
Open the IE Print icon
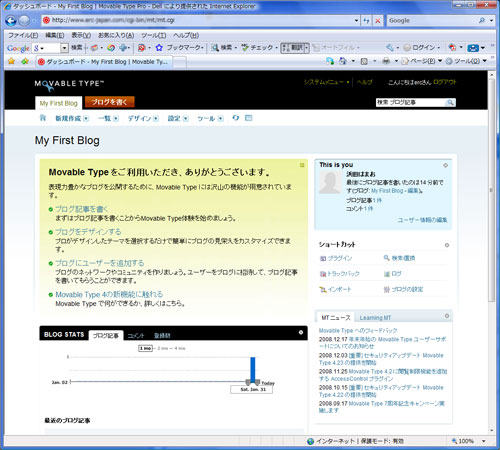pyautogui.click(x=386, y=61)
